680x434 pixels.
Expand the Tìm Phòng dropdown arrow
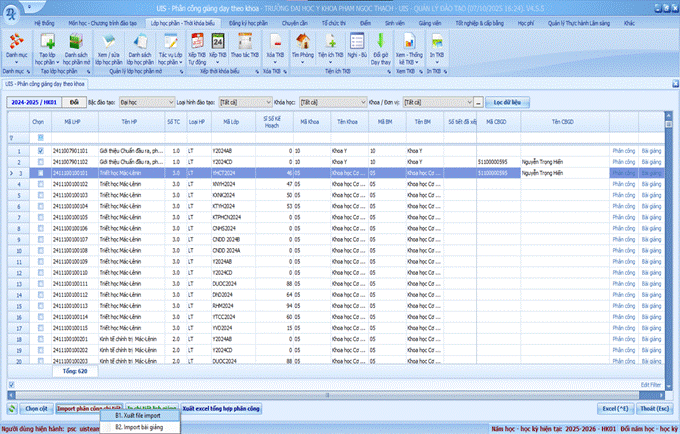click(303, 62)
